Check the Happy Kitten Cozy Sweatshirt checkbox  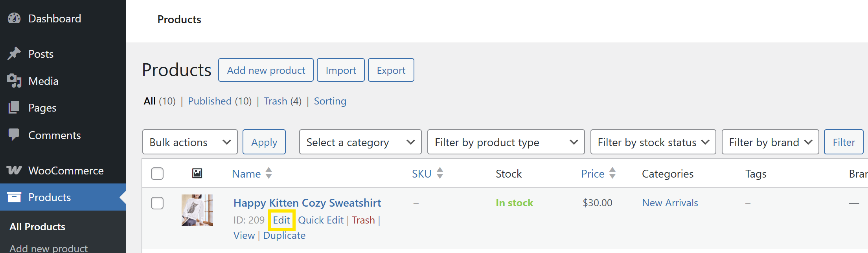click(x=157, y=203)
